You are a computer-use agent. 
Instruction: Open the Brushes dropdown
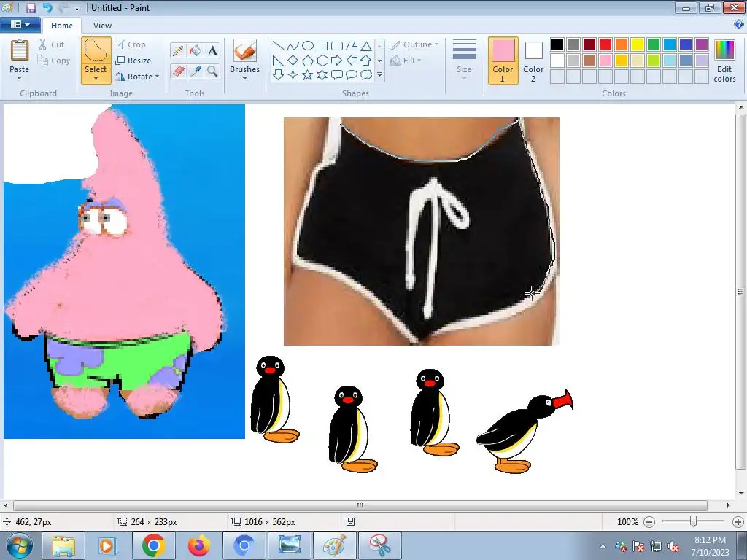pos(245,61)
